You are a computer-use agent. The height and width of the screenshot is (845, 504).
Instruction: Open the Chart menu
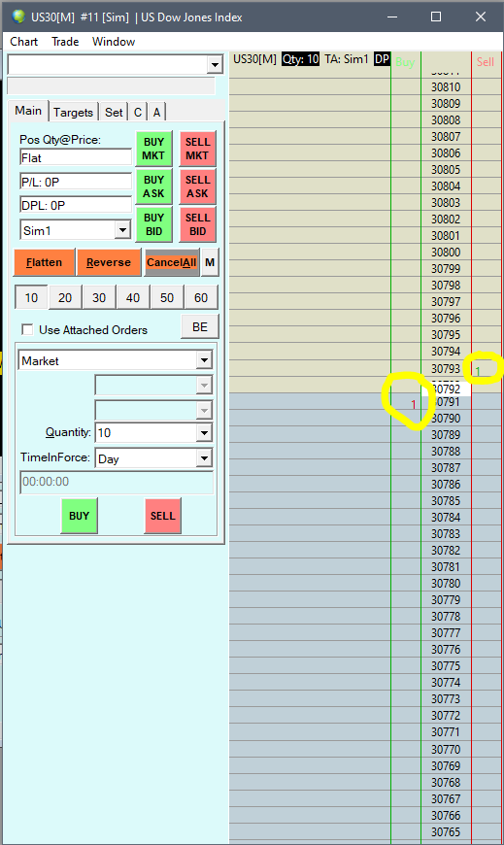23,42
